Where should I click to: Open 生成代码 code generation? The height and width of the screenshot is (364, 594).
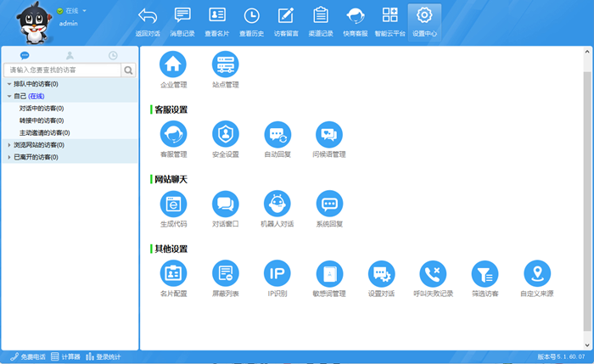173,204
